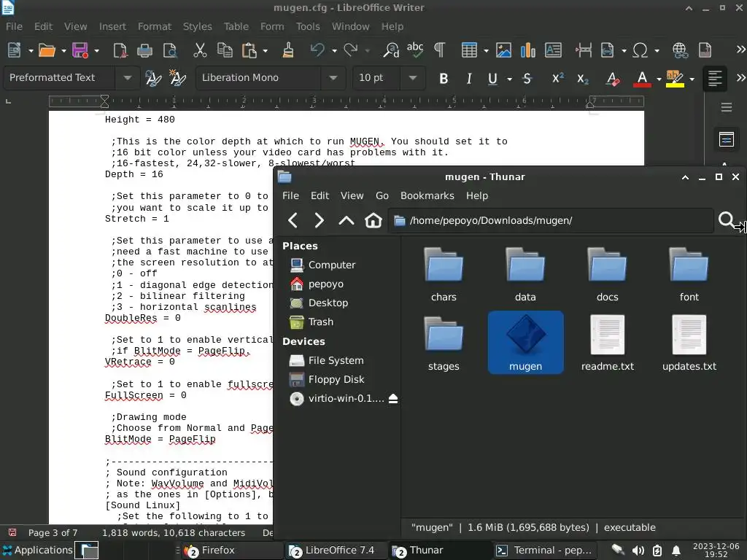This screenshot has width=747, height=560.
Task: Open Find and Replace
Action: 391,50
